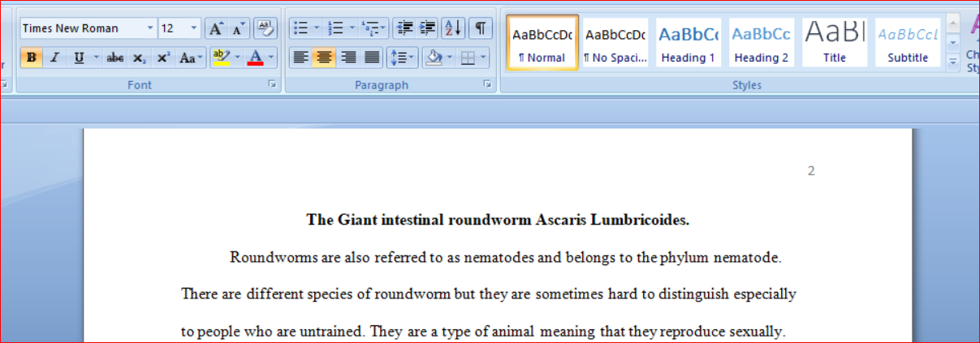Click Clear Formatting eraser icon
The height and width of the screenshot is (343, 980).
(265, 28)
